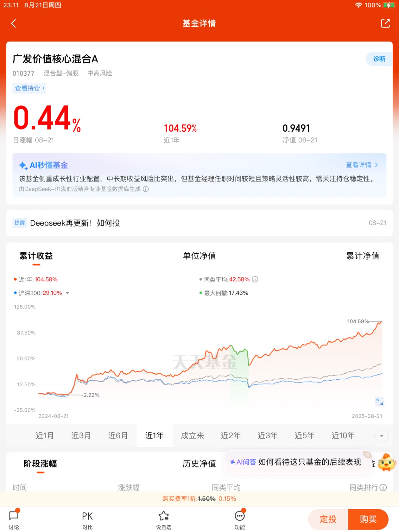Close the AI问答 popup bubble
This screenshot has width=399, height=532.
coord(367,455)
